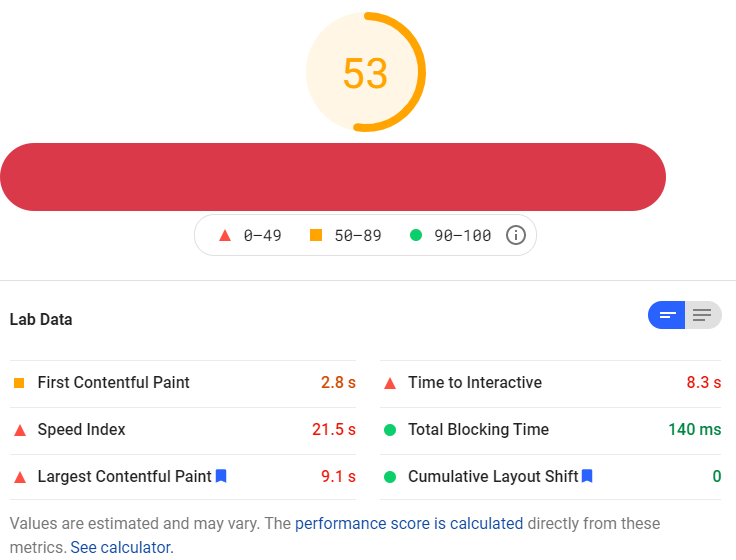The height and width of the screenshot is (560, 736).
Task: Click the large red redacted bar
Action: [333, 177]
